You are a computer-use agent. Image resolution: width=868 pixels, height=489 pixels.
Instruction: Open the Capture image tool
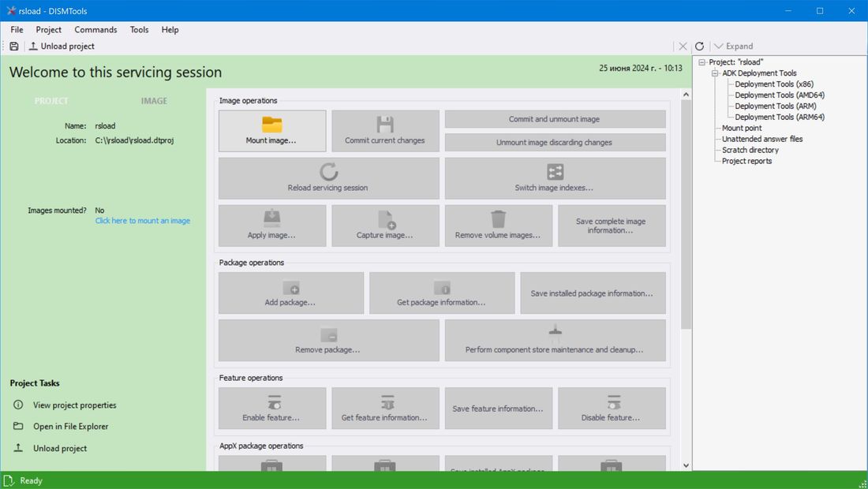pyautogui.click(x=385, y=226)
